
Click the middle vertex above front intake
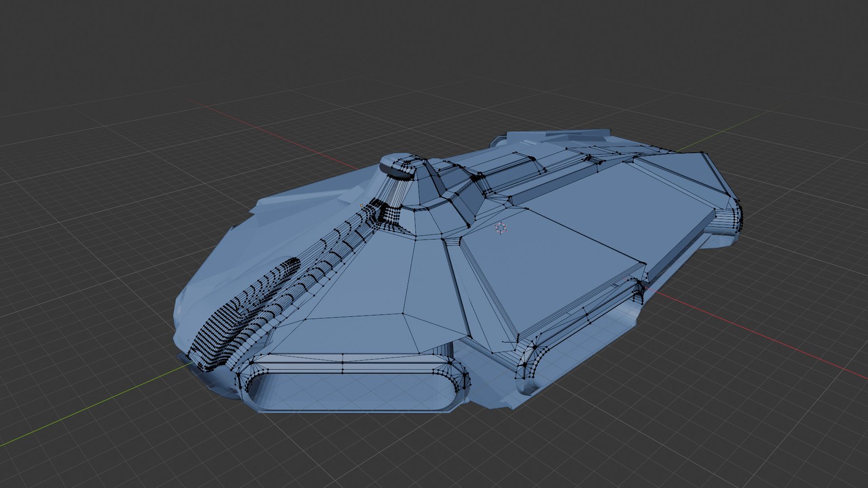click(343, 363)
